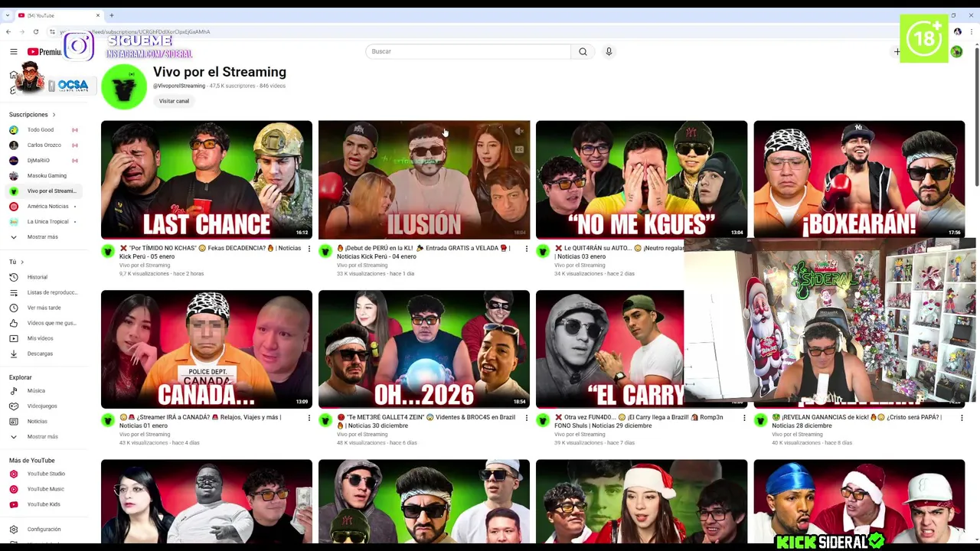
Task: Select the '(54) YouTube' browser tab
Action: coord(57,15)
